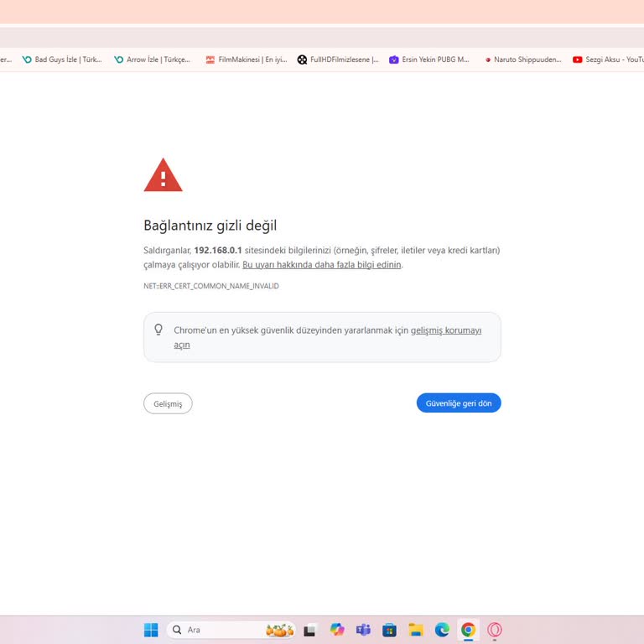644x644 pixels.
Task: Open Microsoft Store from the taskbar
Action: point(389,630)
